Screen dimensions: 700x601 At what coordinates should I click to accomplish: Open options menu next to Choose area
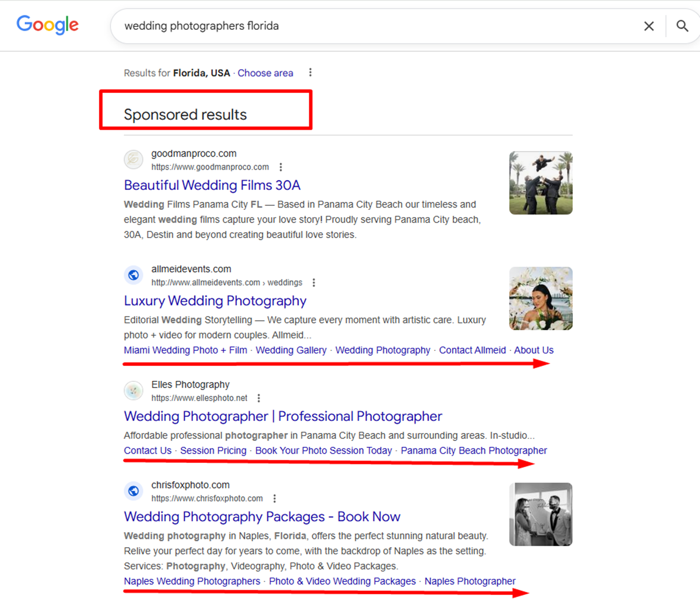pos(310,73)
